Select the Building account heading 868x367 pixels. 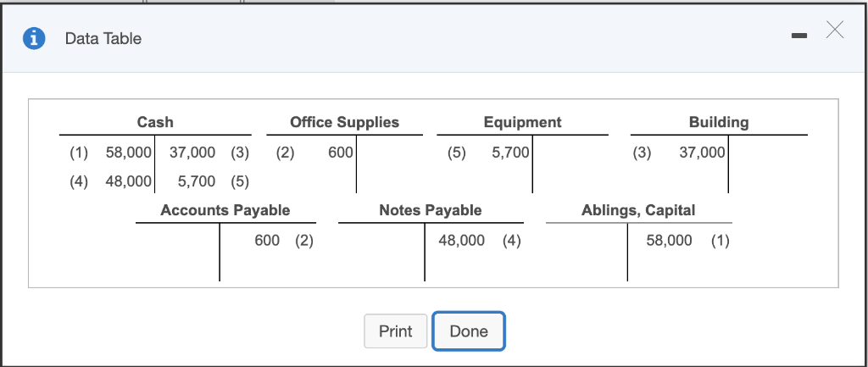coord(719,122)
